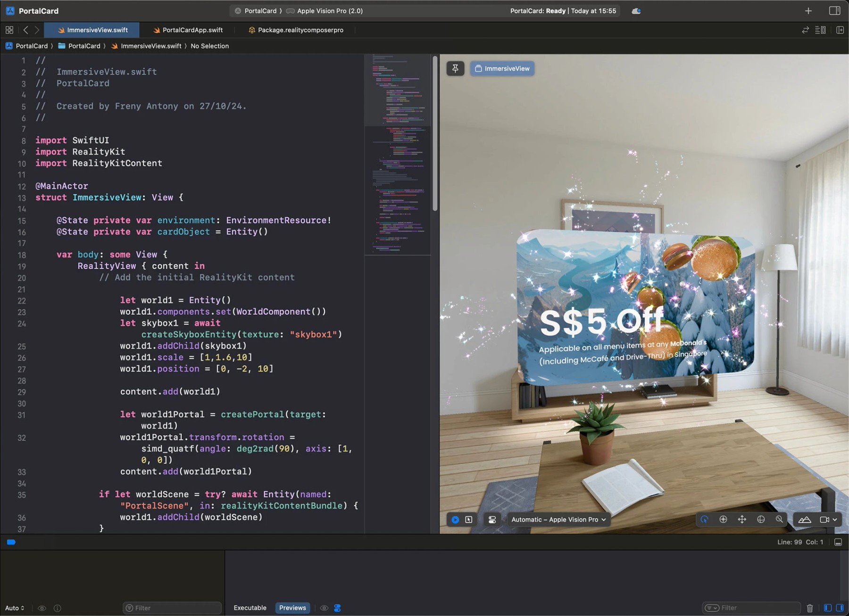The height and width of the screenshot is (616, 849).
Task: Select the ImmersiveView preview chip
Action: point(502,68)
